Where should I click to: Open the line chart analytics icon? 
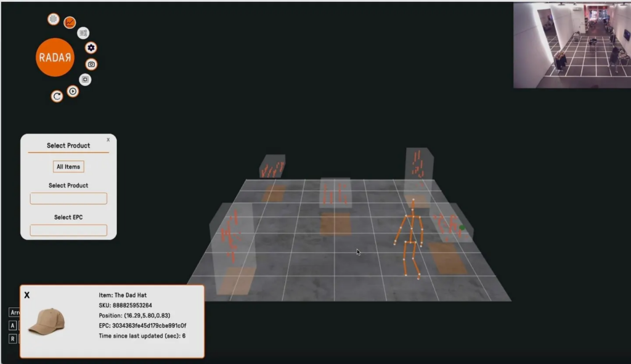pyautogui.click(x=70, y=23)
